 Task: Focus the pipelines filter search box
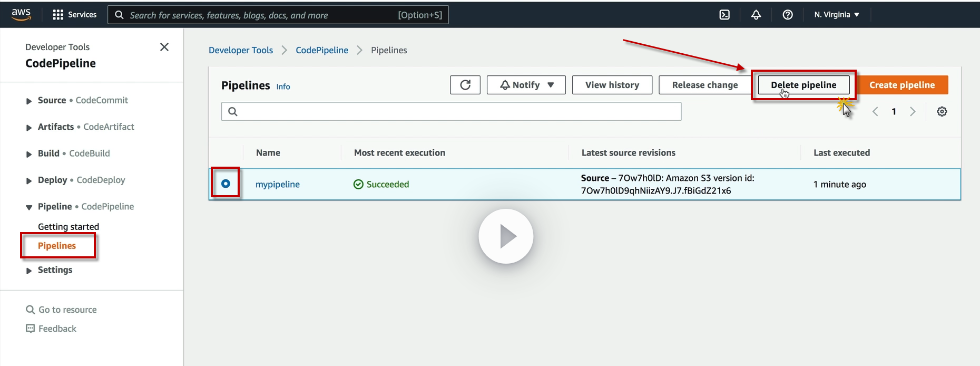451,111
